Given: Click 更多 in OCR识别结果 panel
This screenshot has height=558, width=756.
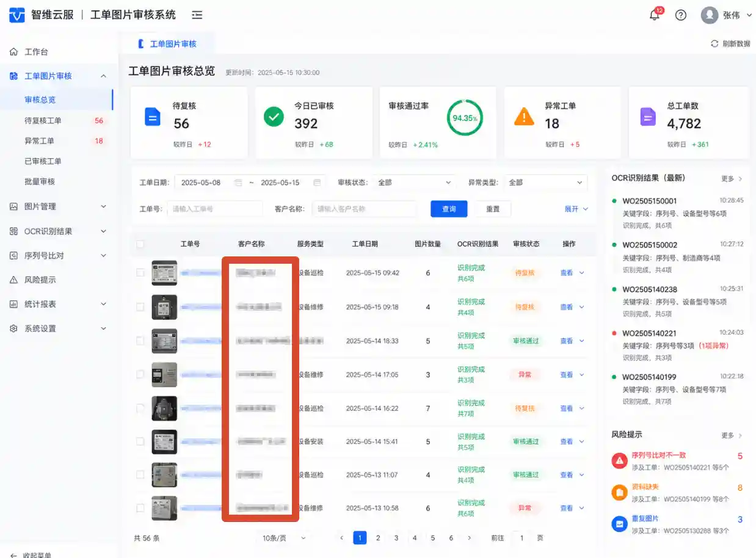Looking at the screenshot, I should click(x=732, y=179).
